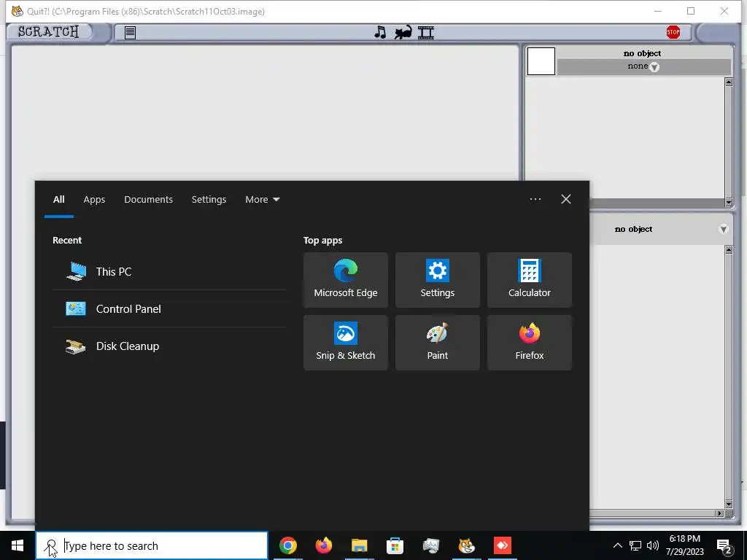Click the volume speaker icon in tray

(x=653, y=545)
